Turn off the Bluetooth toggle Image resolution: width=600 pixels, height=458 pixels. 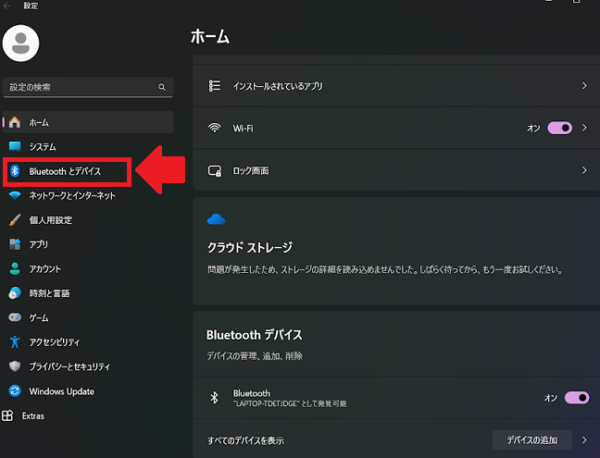[x=577, y=398]
